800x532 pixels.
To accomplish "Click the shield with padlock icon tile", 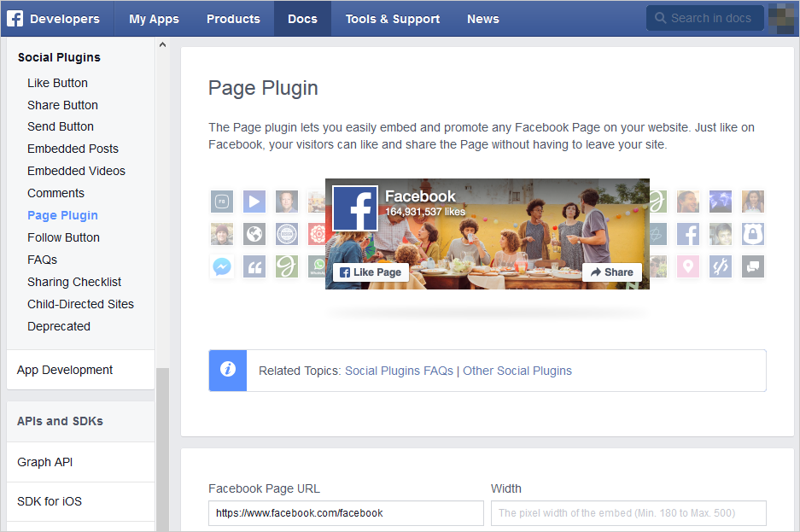I will click(753, 234).
